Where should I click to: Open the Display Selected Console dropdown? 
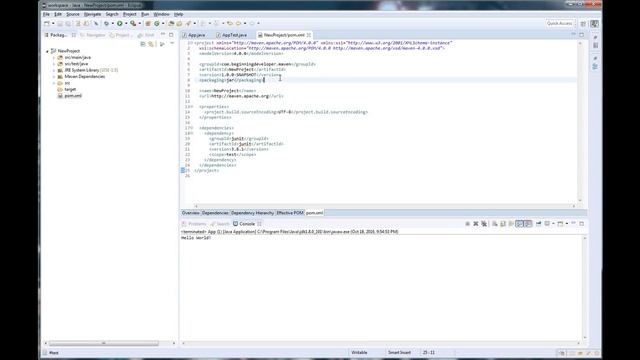pyautogui.click(x=553, y=224)
